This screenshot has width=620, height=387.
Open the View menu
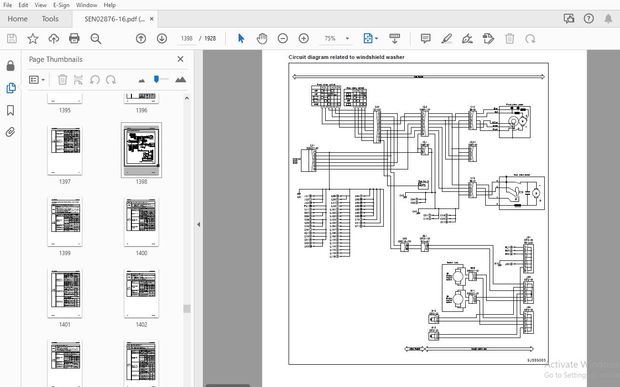40,5
